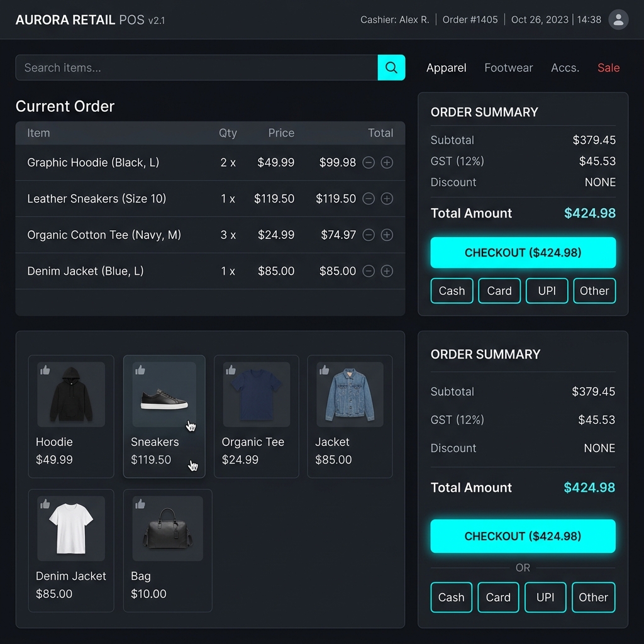The width and height of the screenshot is (644, 644).
Task: Click the Graphic Hoodie (Black, L) row name
Action: [x=93, y=163]
